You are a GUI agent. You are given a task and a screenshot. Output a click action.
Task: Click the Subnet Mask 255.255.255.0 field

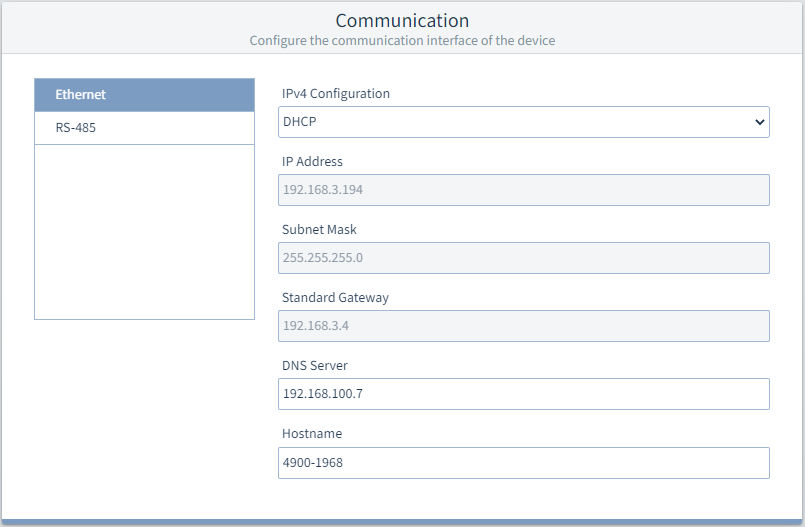point(523,258)
